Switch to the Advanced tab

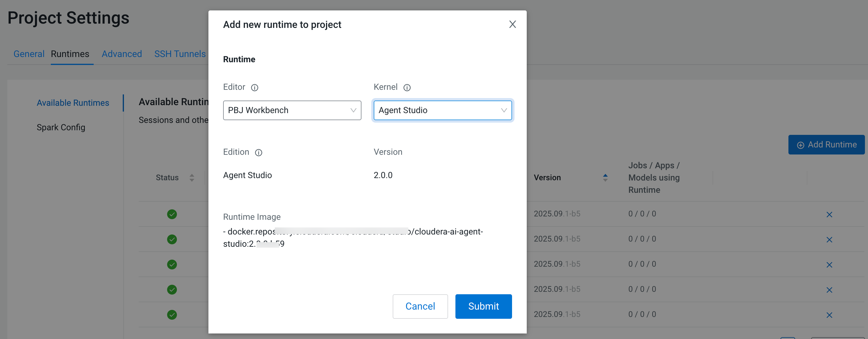[122, 54]
